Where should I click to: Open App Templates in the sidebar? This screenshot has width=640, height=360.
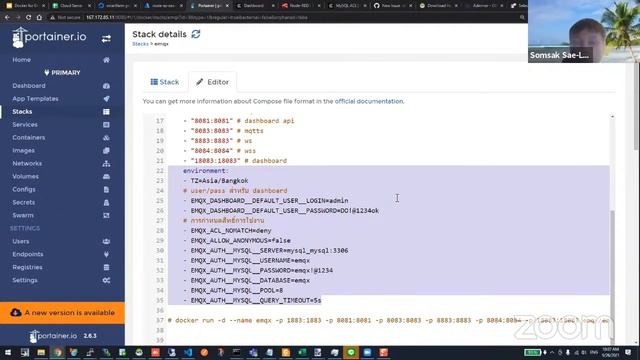click(36, 99)
